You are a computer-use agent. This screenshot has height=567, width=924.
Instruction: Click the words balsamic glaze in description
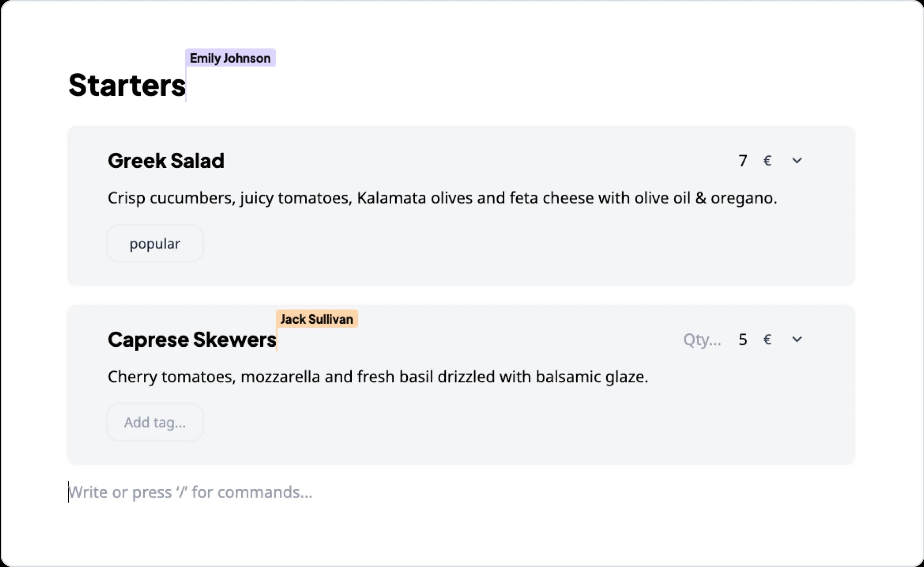592,377
